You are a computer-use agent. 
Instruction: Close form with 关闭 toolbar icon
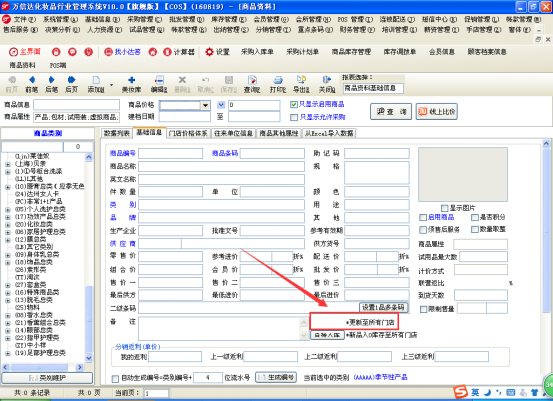click(327, 80)
